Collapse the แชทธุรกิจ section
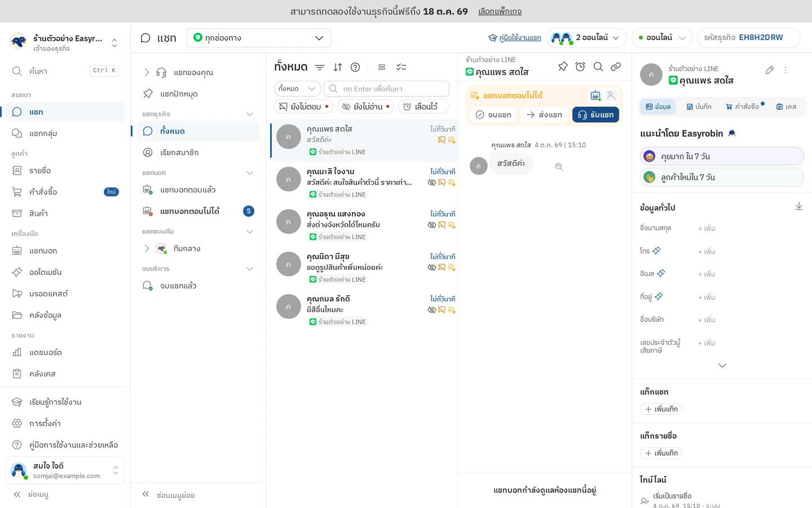The image size is (812, 508). coord(250,114)
